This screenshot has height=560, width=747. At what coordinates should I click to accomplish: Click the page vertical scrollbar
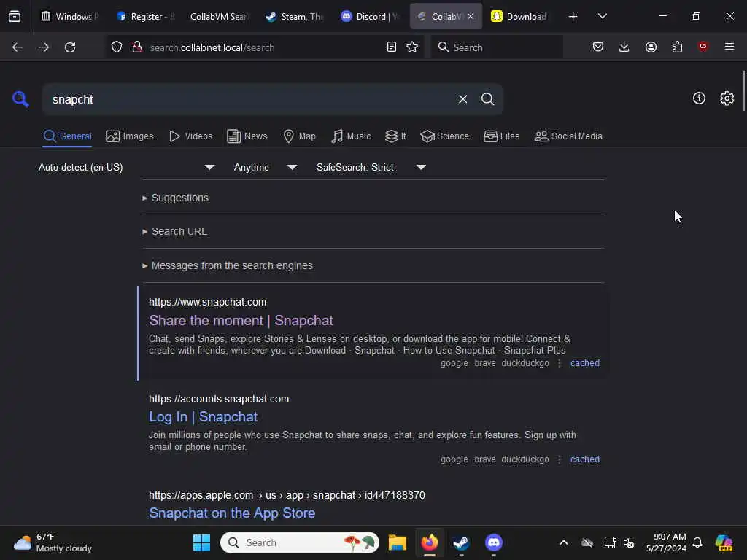pos(743,90)
